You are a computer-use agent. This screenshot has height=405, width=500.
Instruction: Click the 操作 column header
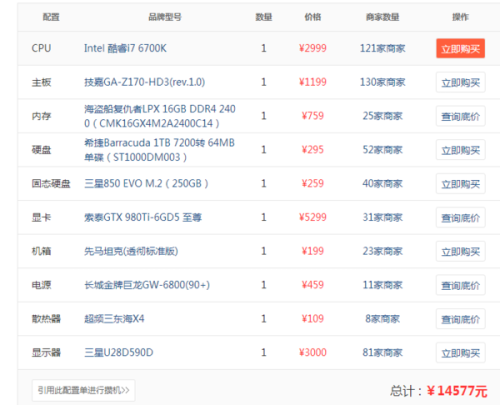460,17
